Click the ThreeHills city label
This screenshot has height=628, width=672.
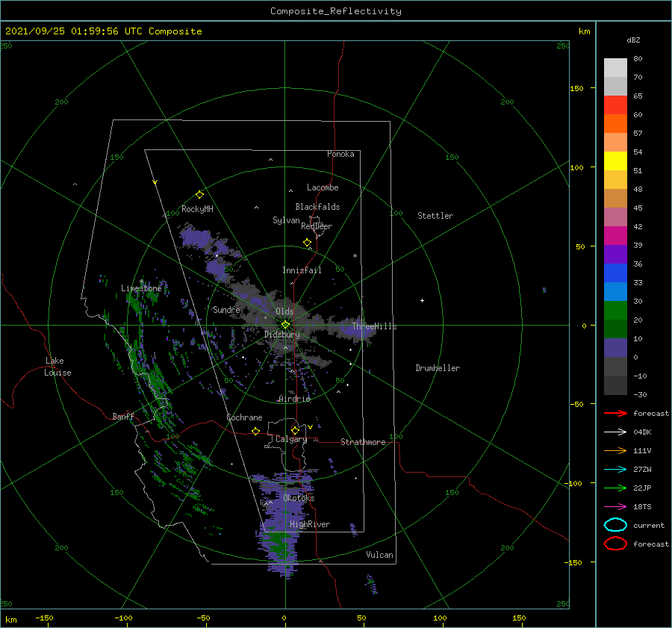coord(375,326)
